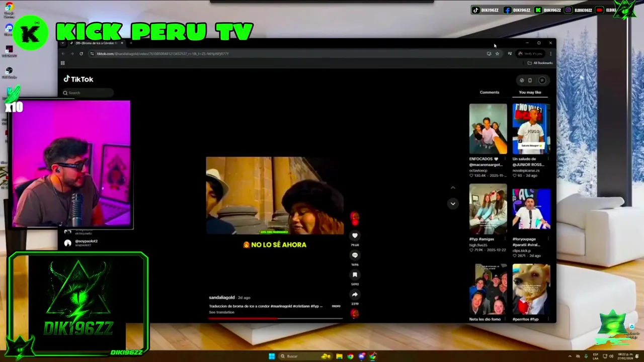Switch to the Comments tab
Image resolution: width=644 pixels, height=362 pixels.
coord(490,93)
